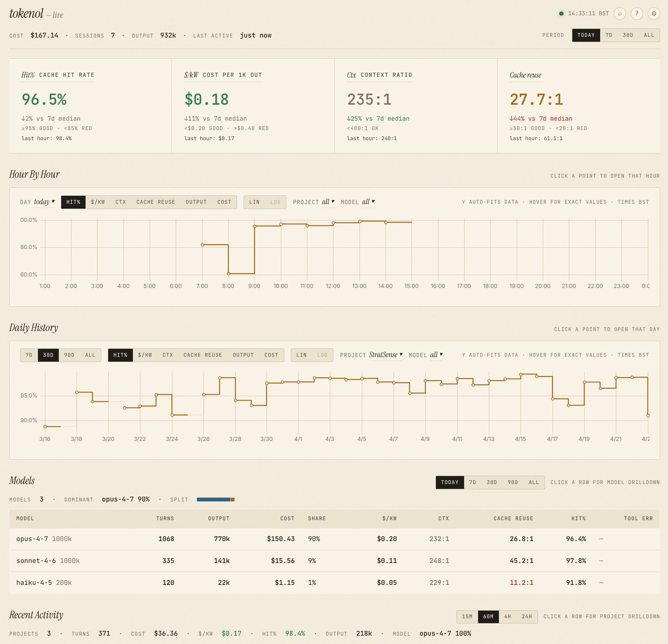Open the DAY today dropdown
The image size is (668, 644).
[44, 202]
